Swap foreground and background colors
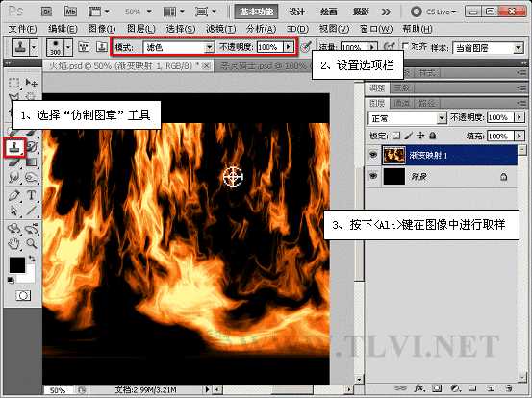 click(x=32, y=259)
